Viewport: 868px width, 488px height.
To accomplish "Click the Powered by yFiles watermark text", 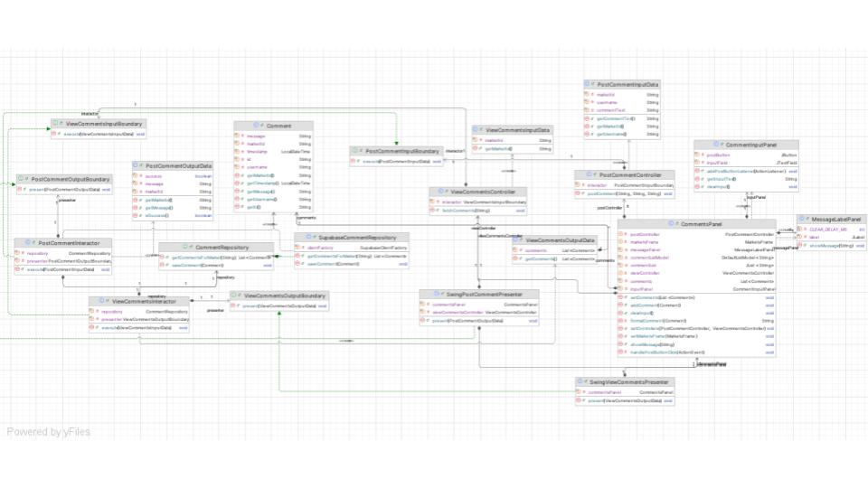I will (x=49, y=432).
